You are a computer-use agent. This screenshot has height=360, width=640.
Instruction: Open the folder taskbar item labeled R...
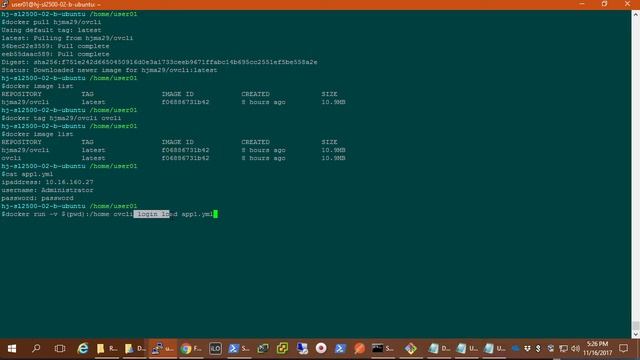point(107,348)
